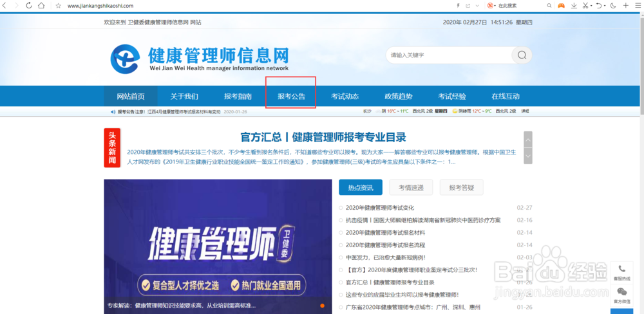Screen dimensions: 644x314
Task: Open the 关于我们 navigation item
Action: tap(184, 97)
